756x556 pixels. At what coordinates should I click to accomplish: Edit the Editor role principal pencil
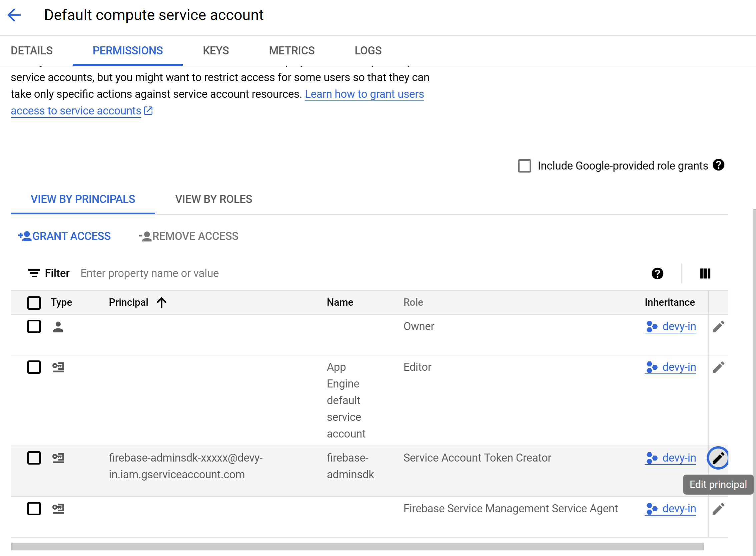(x=718, y=367)
